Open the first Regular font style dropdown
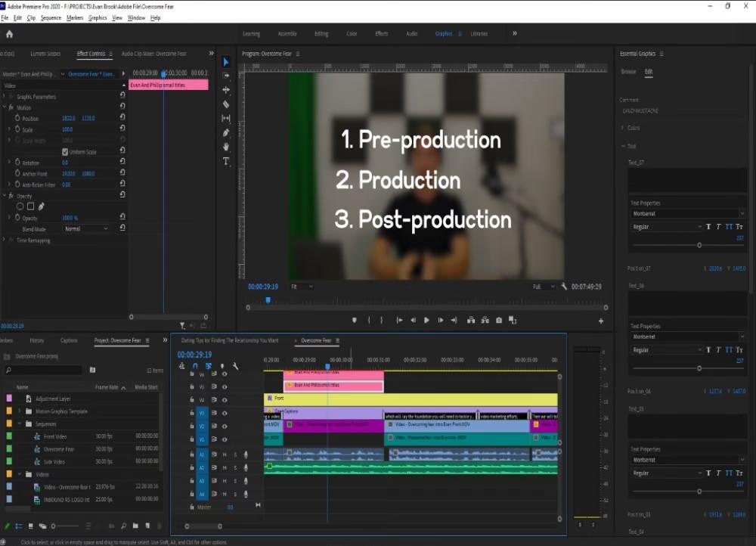Image resolution: width=756 pixels, height=546 pixels. pos(667,227)
